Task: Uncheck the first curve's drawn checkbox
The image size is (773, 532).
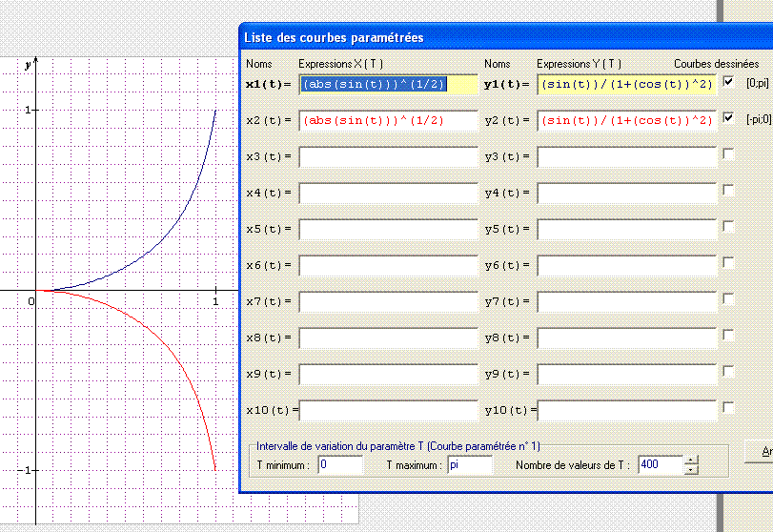Action: tap(728, 82)
